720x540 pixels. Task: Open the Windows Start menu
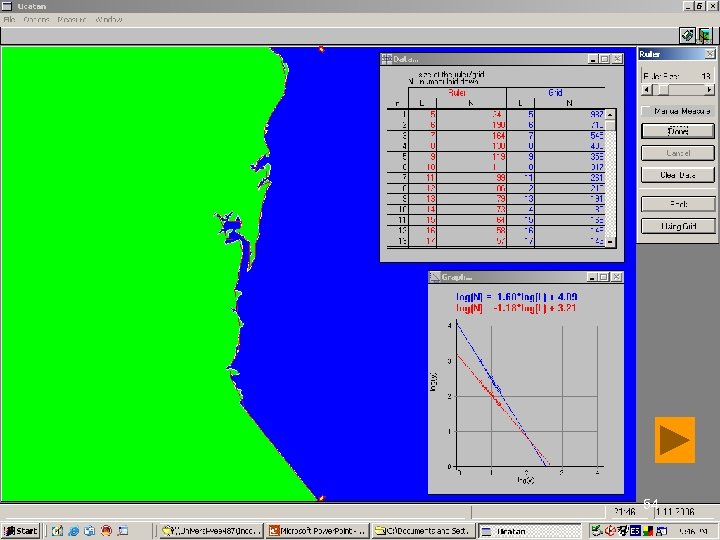(20, 531)
